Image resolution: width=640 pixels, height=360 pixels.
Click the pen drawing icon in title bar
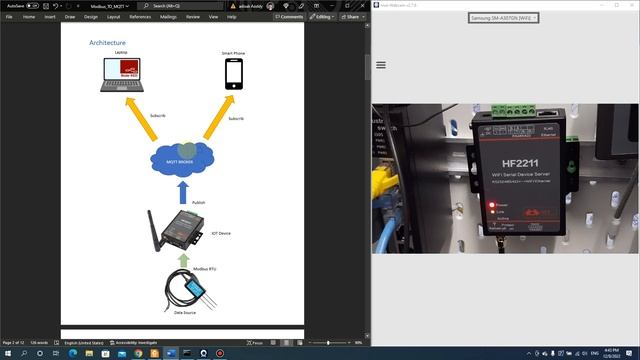[x=301, y=6]
